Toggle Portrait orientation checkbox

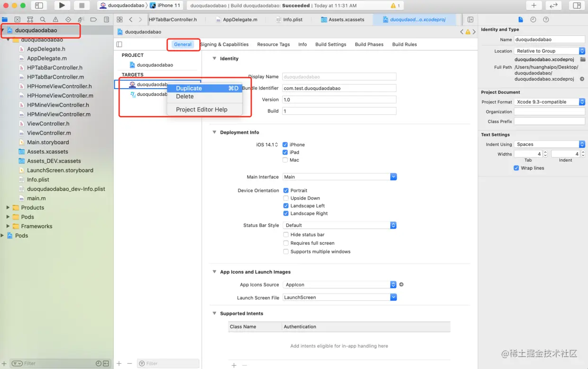coord(286,190)
